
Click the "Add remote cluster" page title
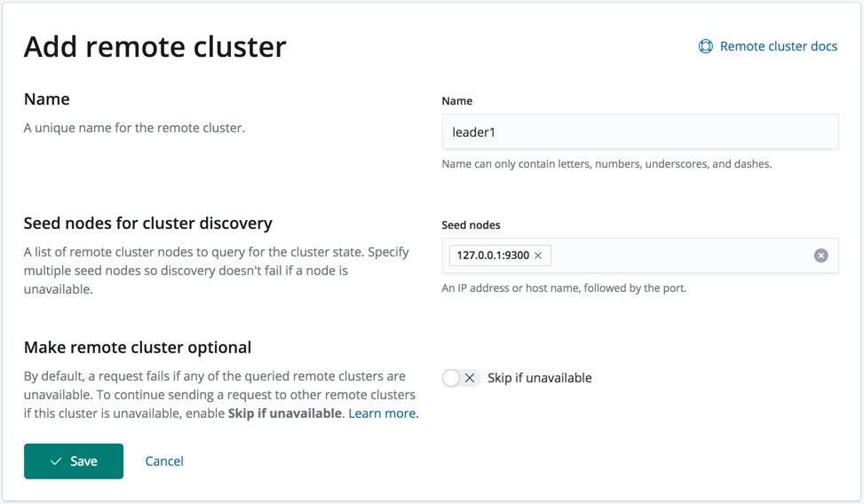coord(155,47)
